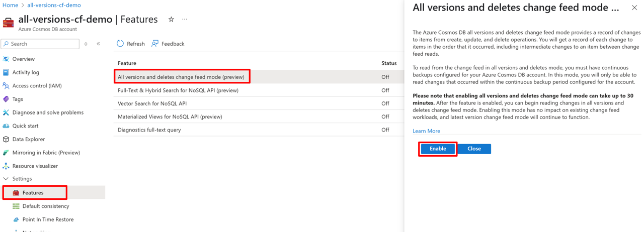Click the Settings section label

click(22, 179)
